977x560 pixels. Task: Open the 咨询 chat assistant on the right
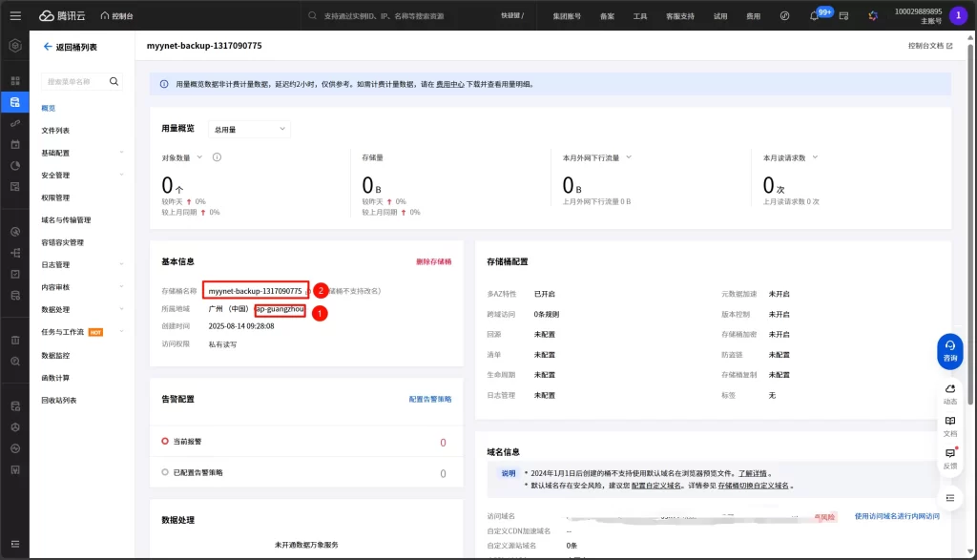coord(948,352)
